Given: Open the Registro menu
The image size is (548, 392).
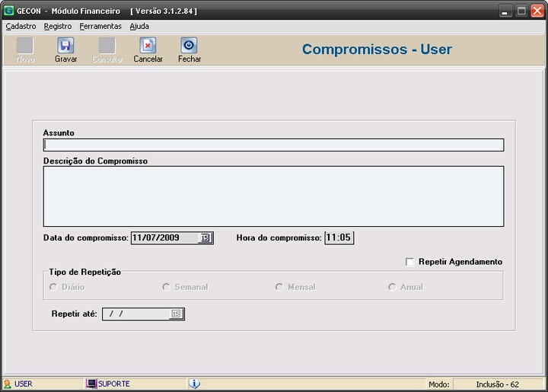Looking at the screenshot, I should coord(58,26).
